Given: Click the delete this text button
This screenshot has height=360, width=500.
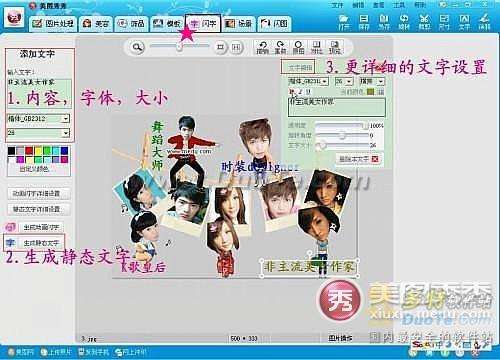Looking at the screenshot, I should [x=359, y=159].
